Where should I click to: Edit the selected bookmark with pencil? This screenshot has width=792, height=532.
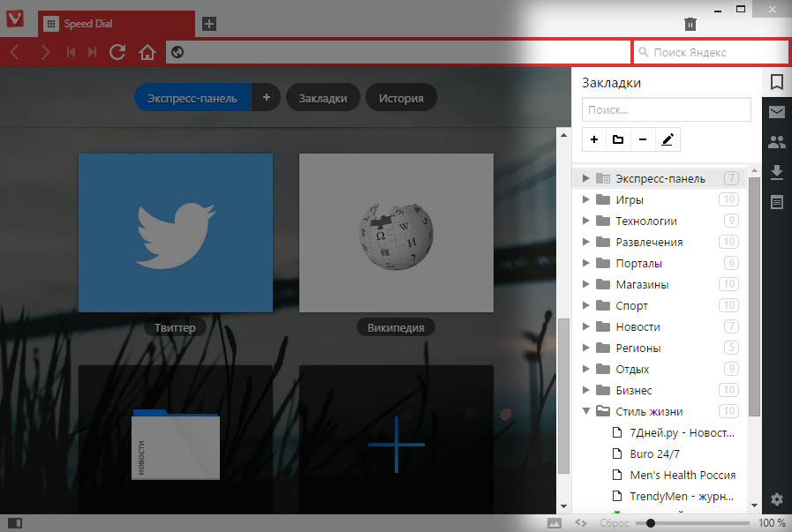click(668, 139)
